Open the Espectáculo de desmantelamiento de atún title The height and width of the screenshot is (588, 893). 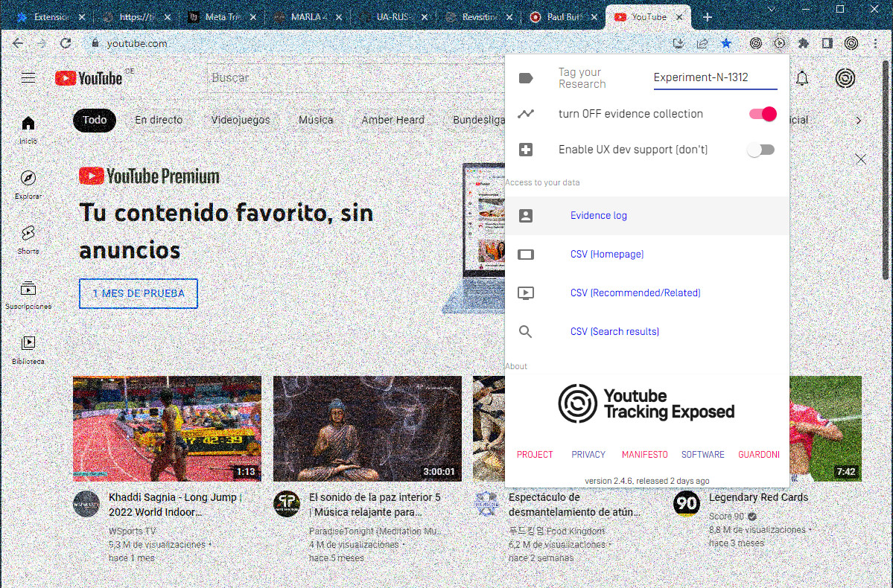tap(574, 505)
